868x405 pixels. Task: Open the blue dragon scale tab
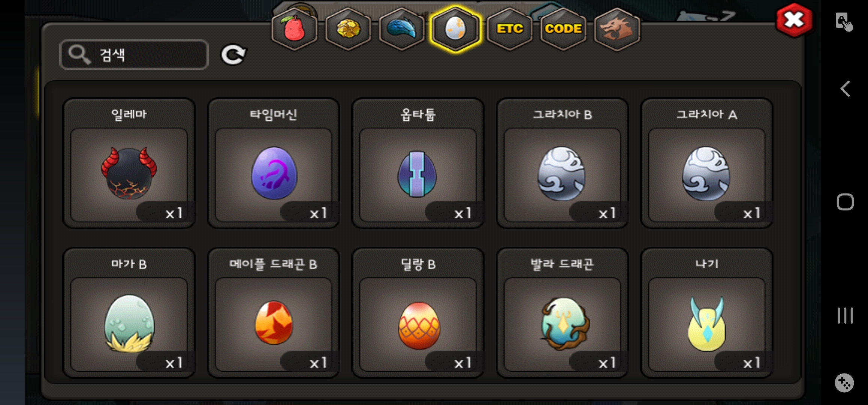[x=402, y=29]
